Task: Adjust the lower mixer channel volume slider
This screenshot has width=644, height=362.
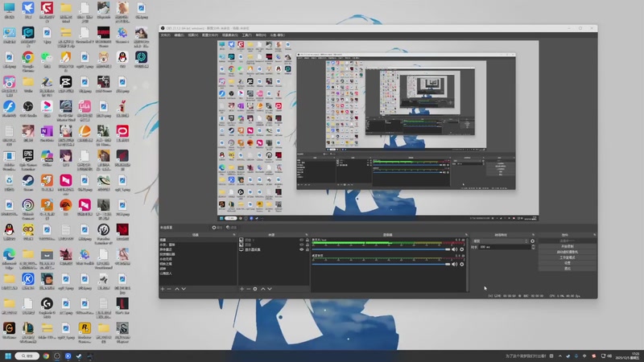Action: pos(381,265)
